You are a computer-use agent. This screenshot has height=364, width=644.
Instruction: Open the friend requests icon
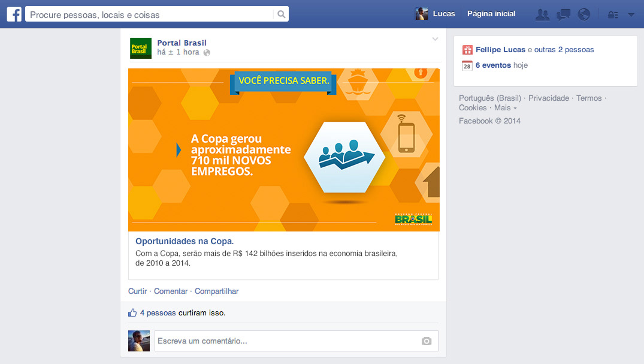543,14
